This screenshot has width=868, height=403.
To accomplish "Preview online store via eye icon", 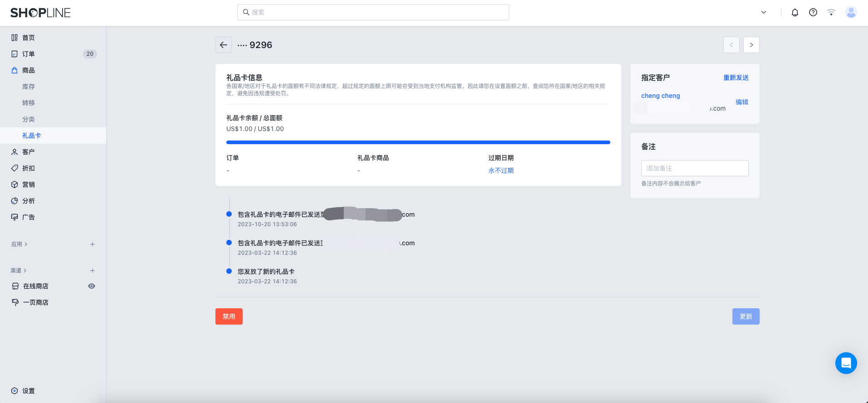I will coord(92,286).
